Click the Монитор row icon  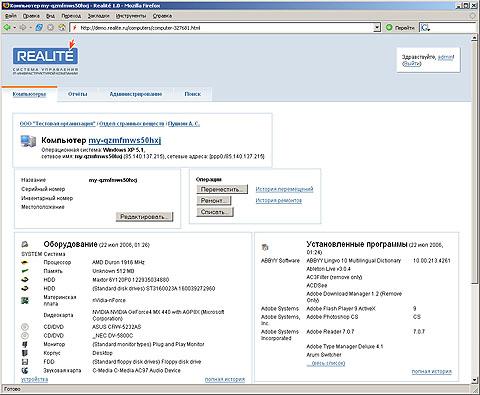[x=25, y=344]
